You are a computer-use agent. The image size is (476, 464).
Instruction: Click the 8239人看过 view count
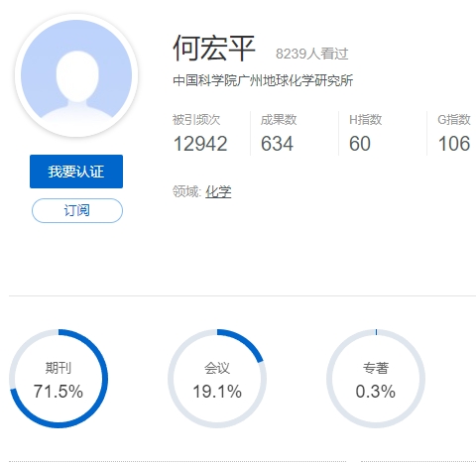311,54
